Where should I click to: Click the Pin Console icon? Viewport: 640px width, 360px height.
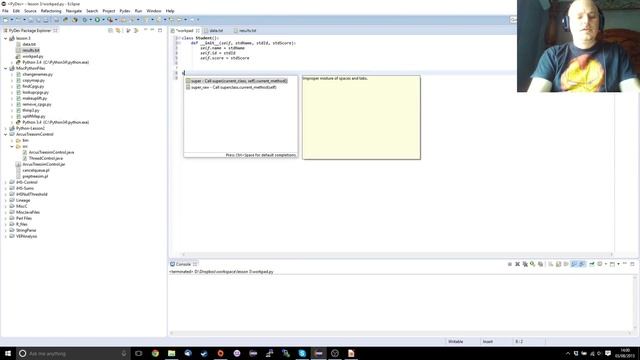pyautogui.click(x=592, y=264)
